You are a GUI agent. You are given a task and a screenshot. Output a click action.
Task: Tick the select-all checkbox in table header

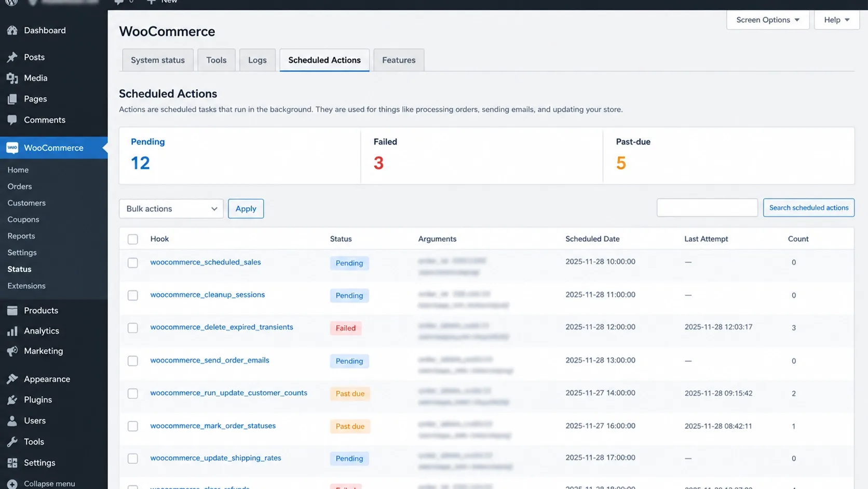[133, 239]
